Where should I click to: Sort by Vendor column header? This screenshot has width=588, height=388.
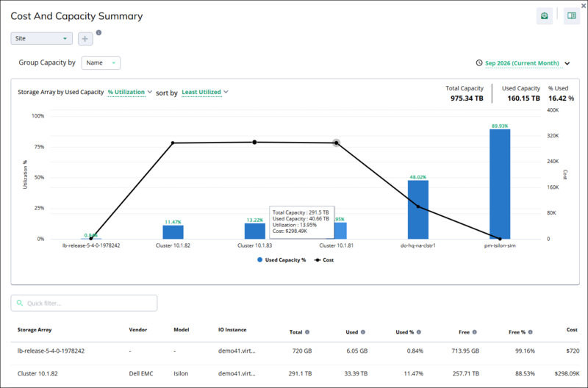pos(138,330)
